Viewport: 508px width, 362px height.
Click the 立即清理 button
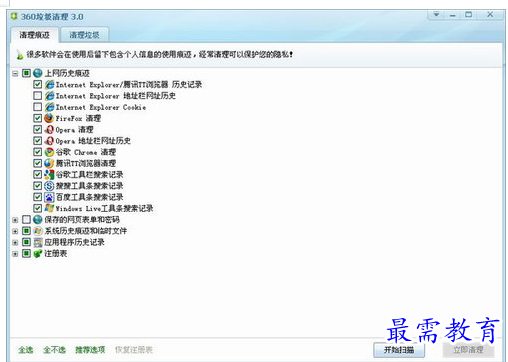click(468, 350)
